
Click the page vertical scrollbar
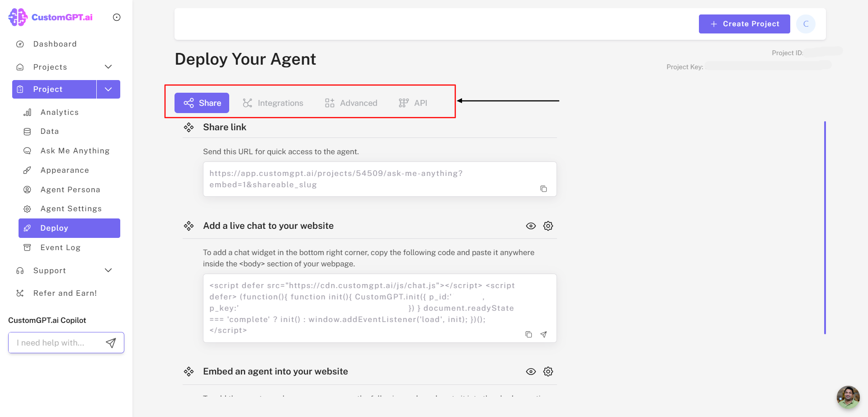click(825, 227)
